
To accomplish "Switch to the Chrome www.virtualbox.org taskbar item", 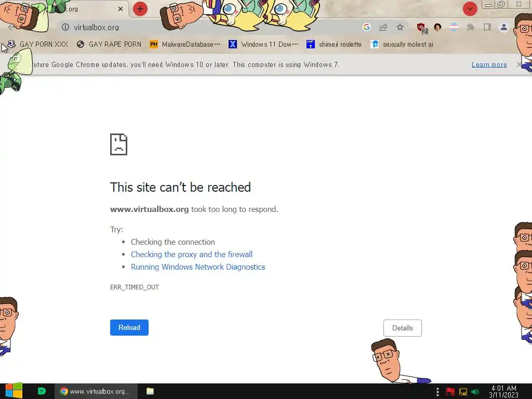I will pos(96,391).
